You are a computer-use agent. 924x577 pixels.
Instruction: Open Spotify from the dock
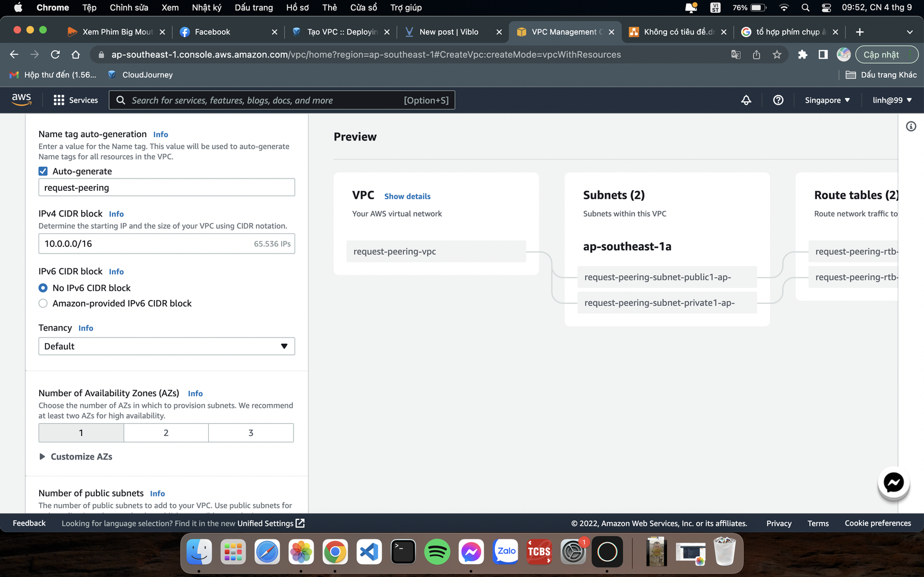pyautogui.click(x=437, y=552)
